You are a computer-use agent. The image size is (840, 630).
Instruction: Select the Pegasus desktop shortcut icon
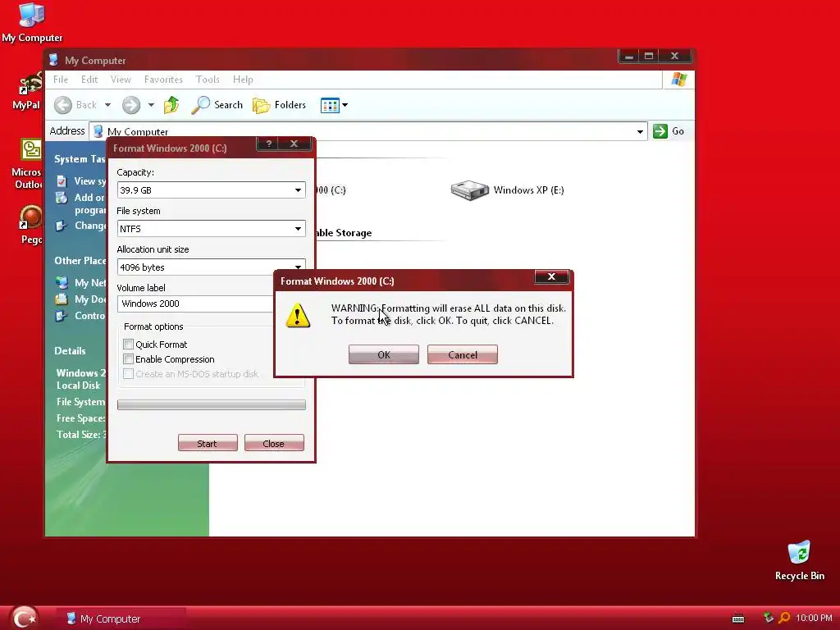pos(30,225)
